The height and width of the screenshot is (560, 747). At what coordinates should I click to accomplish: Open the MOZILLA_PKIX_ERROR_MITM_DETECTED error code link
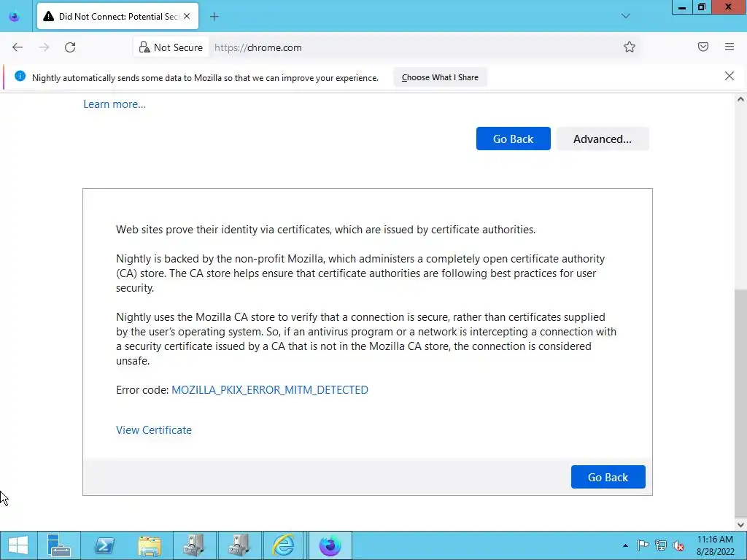270,390
